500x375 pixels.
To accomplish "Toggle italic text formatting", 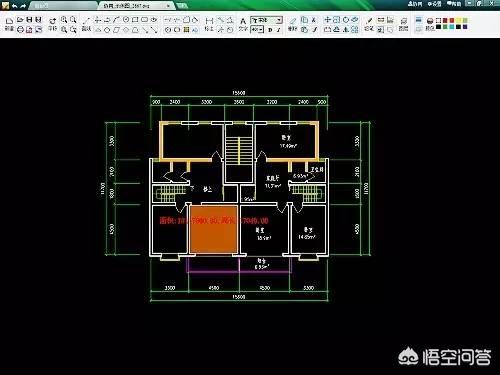I will (279, 30).
